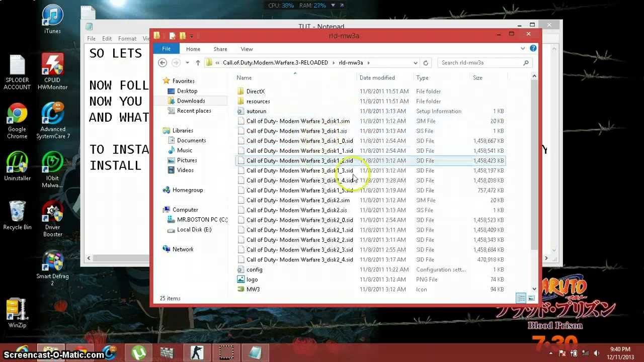Open Smart Defrag 2 shortcut
The height and width of the screenshot is (362, 644).
[x=52, y=268]
